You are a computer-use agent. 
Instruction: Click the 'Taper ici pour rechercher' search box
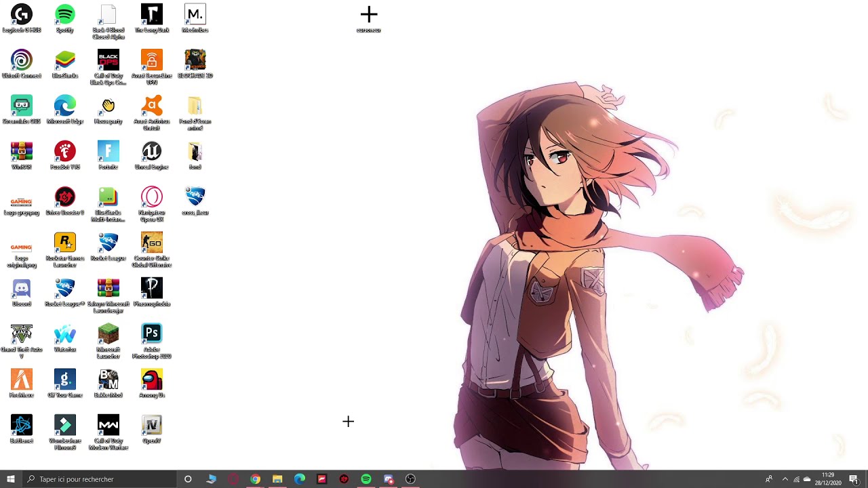pyautogui.click(x=100, y=479)
